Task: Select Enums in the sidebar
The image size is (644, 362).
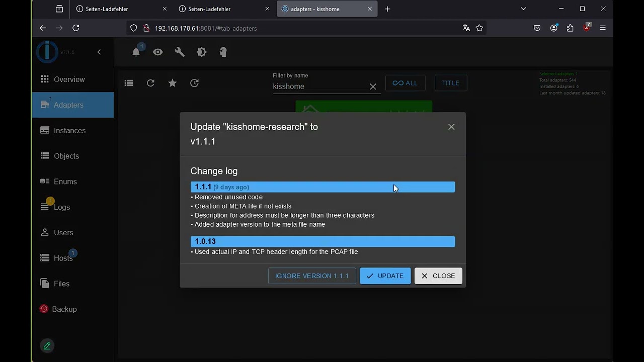Action: (73, 182)
